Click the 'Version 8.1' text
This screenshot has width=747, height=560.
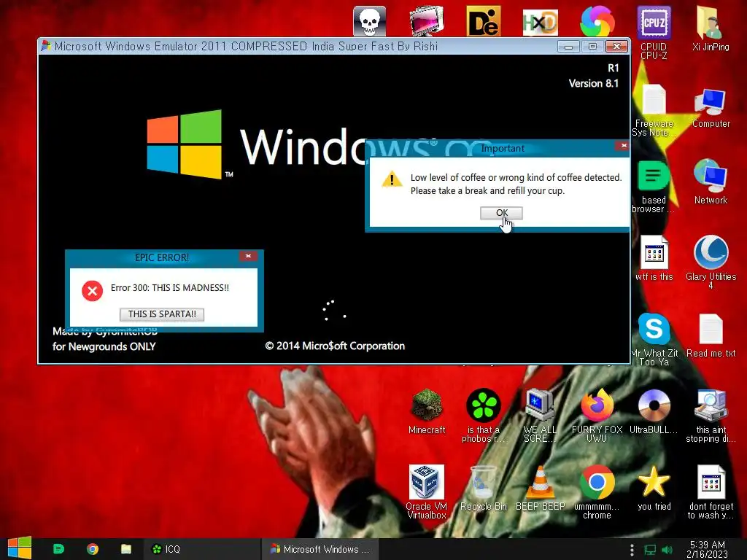point(594,83)
